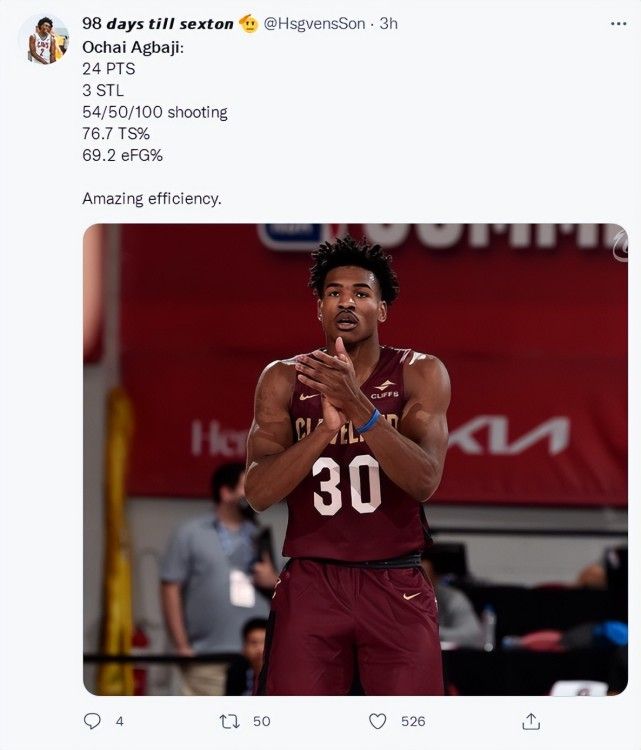Click the number 30 on the jersey
This screenshot has width=641, height=750.
[346, 484]
